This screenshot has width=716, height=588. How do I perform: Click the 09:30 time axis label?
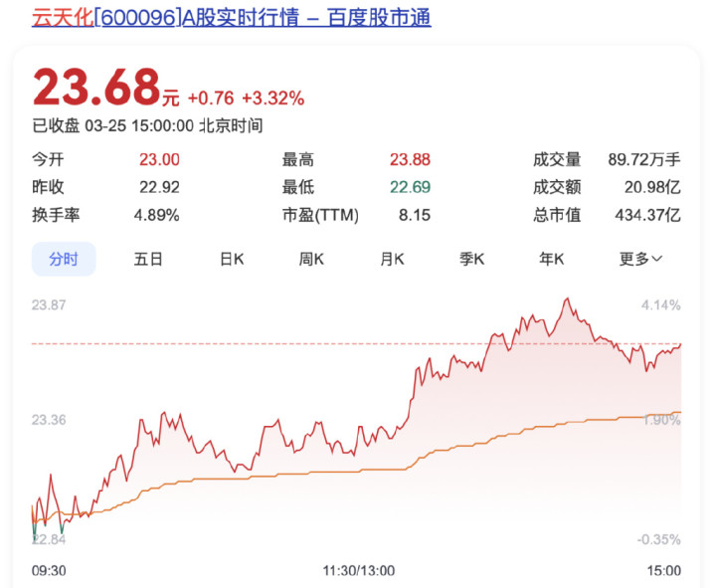pos(49,571)
